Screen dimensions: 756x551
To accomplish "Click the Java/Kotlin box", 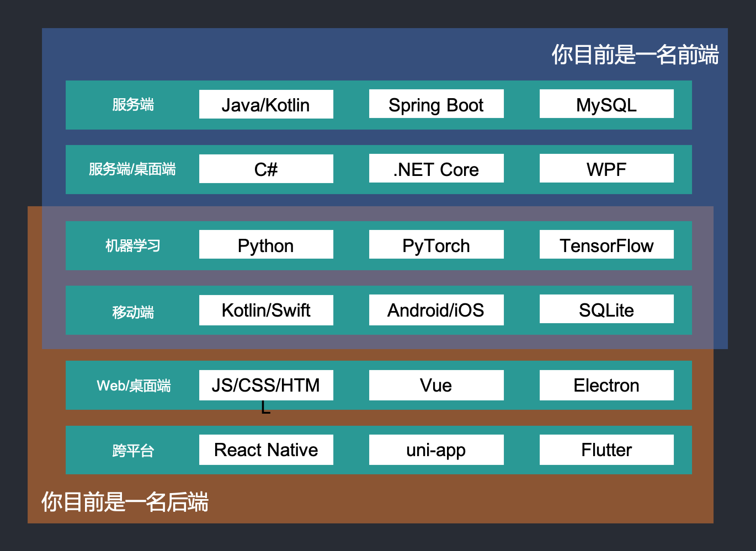I will point(266,104).
